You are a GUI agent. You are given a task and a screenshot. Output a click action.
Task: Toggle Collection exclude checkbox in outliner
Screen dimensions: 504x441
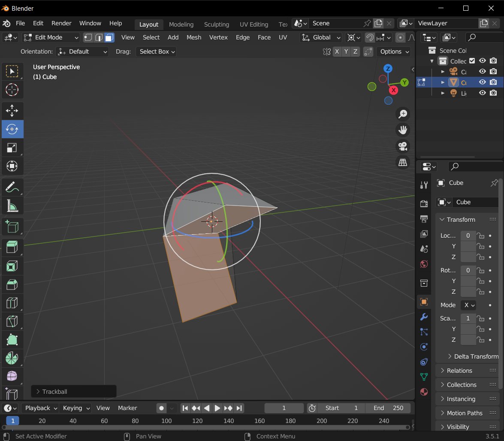coord(472,61)
